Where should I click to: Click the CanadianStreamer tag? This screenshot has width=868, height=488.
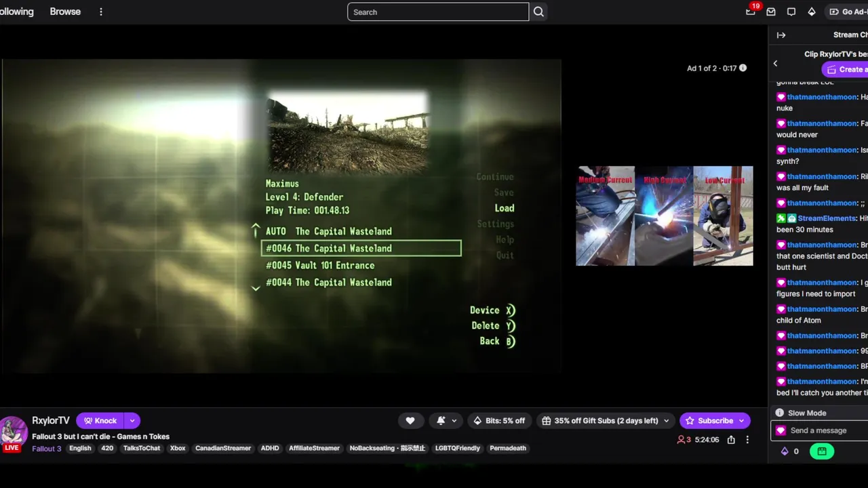223,449
